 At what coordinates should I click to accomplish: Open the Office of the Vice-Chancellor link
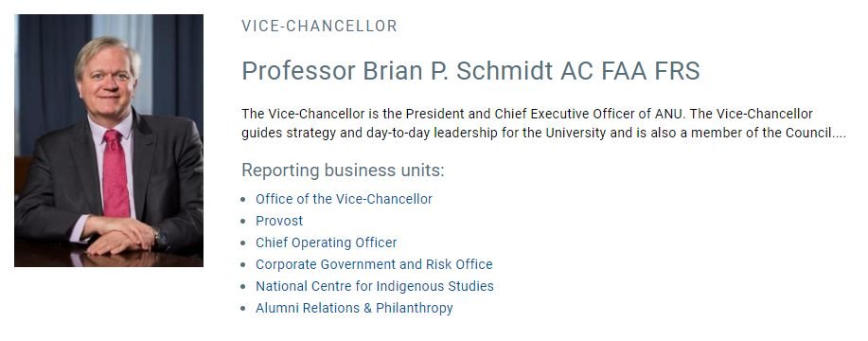(344, 199)
